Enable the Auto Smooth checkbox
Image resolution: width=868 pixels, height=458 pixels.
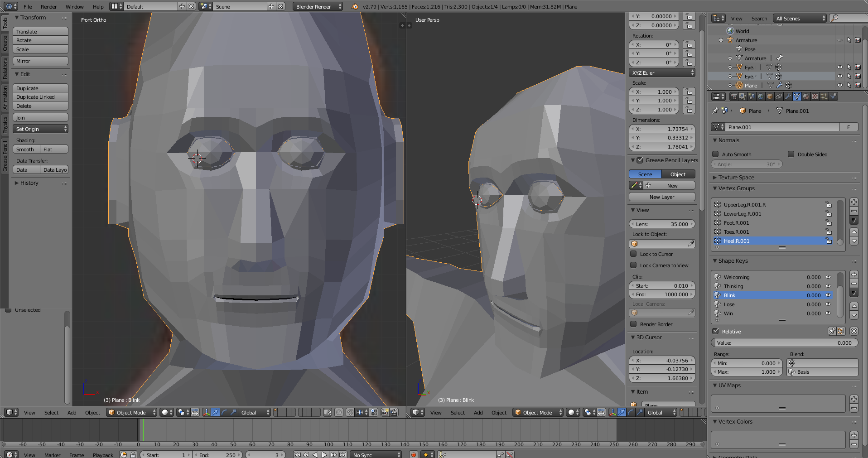pyautogui.click(x=716, y=154)
